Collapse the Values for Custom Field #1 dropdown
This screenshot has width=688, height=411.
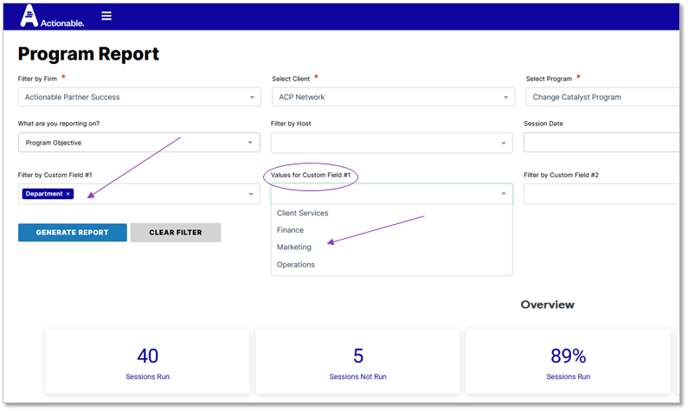tap(504, 193)
